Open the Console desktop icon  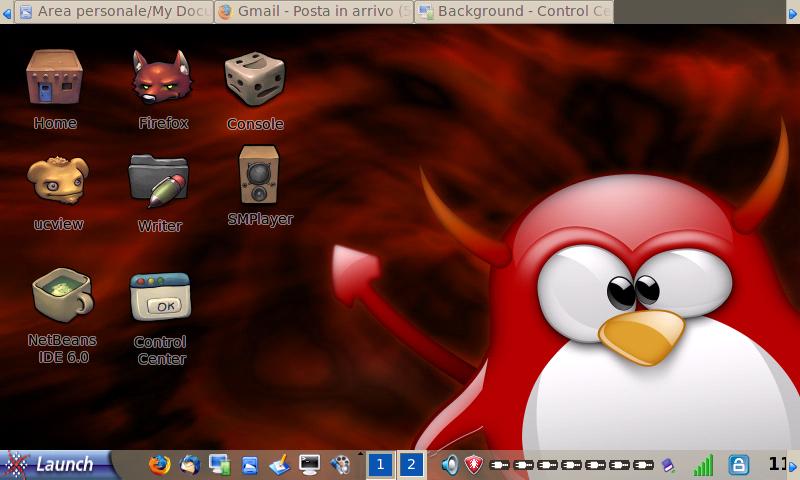[255, 78]
